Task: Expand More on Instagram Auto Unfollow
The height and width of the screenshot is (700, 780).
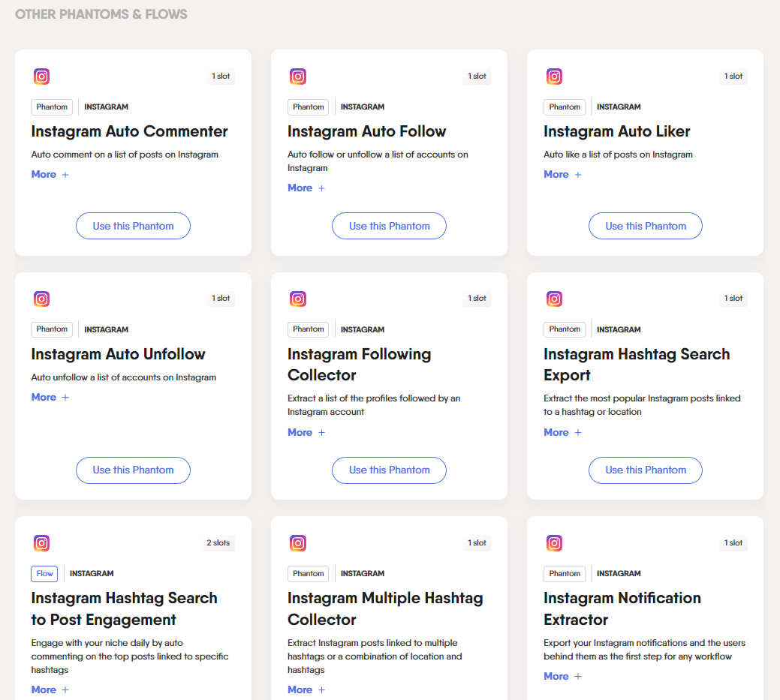Action: point(50,397)
